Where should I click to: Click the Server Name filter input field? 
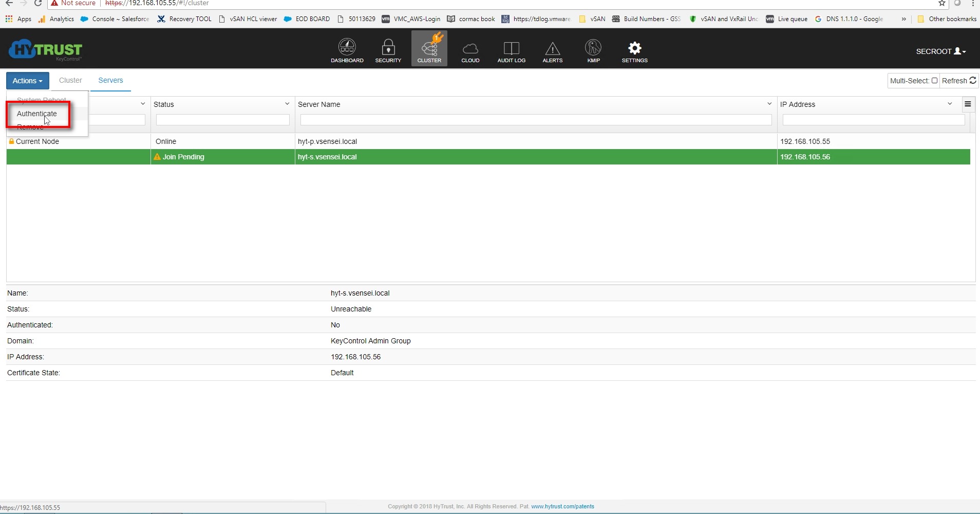(x=536, y=120)
